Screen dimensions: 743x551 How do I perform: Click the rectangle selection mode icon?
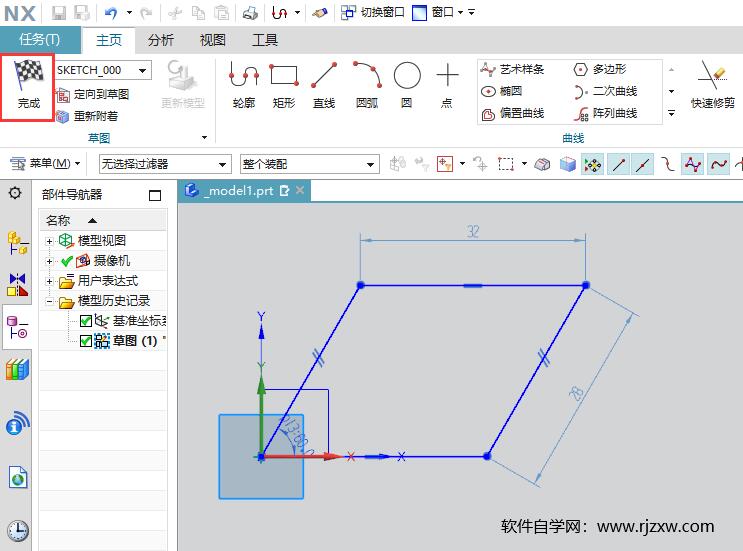[506, 164]
